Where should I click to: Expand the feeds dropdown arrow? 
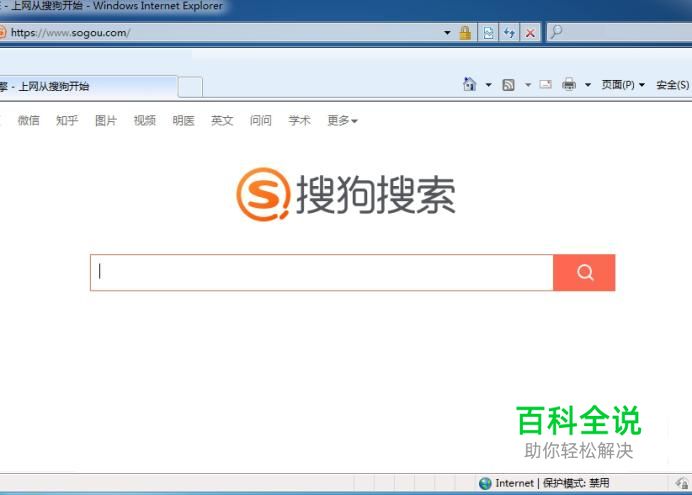(x=527, y=84)
